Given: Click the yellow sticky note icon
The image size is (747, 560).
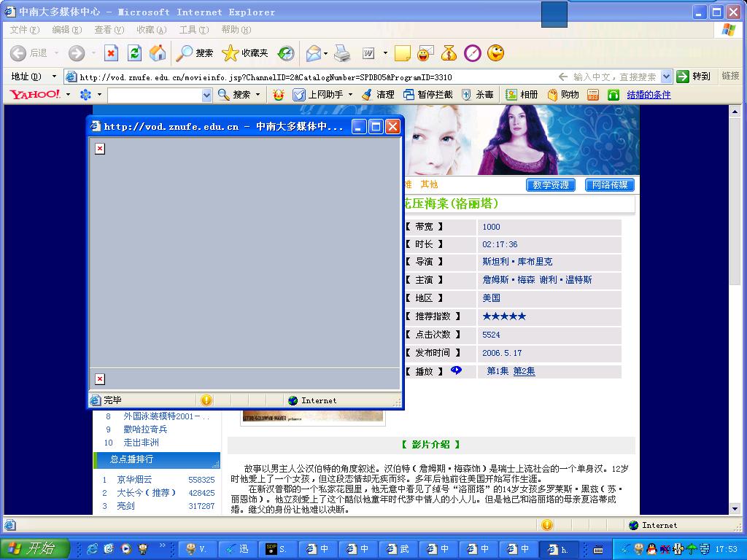Looking at the screenshot, I should point(403,52).
